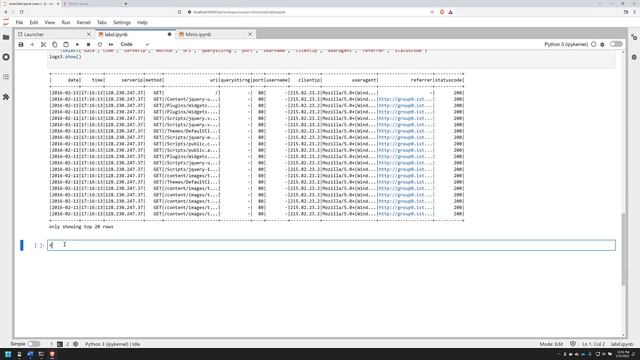Paste cell from clipboard

[66, 44]
